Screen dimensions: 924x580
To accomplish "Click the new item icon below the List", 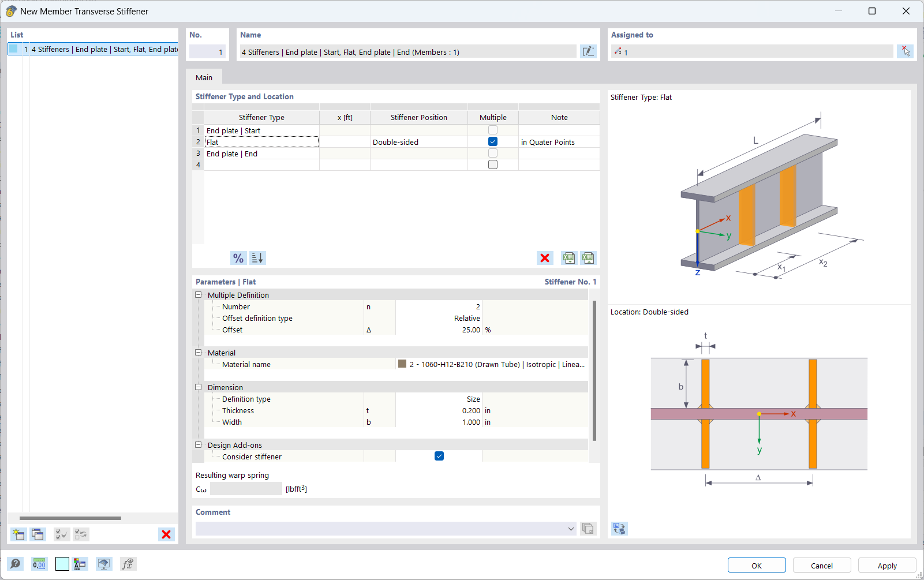I will [x=18, y=534].
